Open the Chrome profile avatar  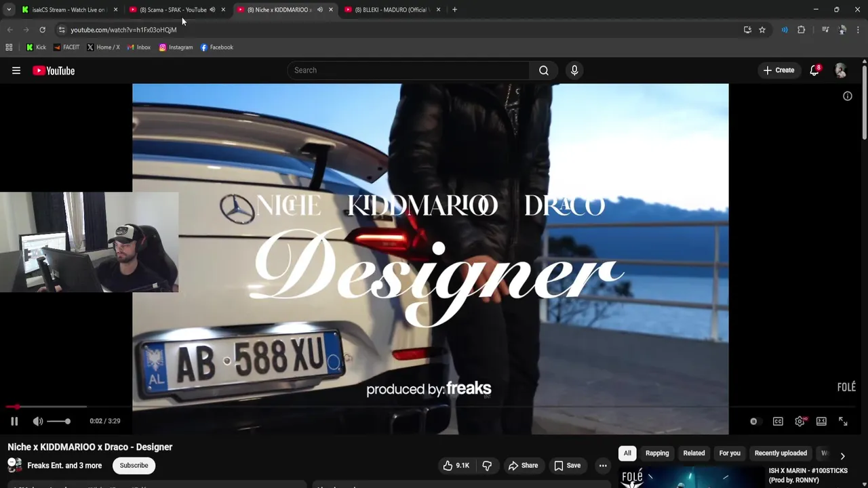pyautogui.click(x=842, y=30)
